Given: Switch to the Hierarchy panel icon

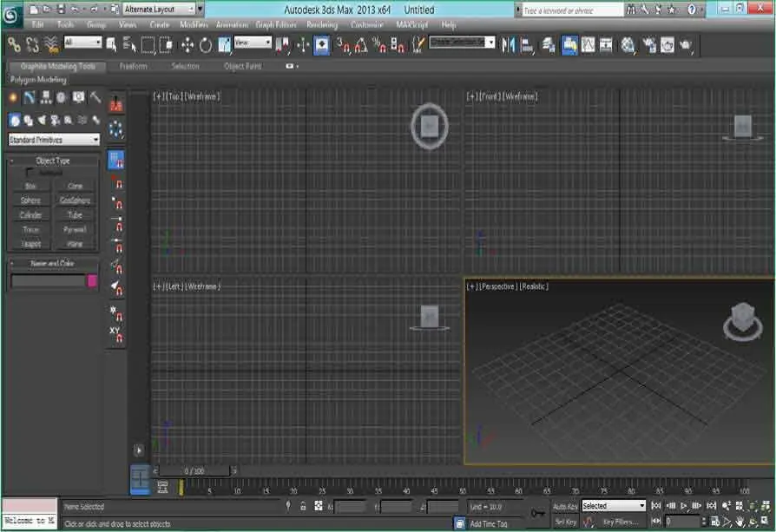Looking at the screenshot, I should [x=45, y=97].
